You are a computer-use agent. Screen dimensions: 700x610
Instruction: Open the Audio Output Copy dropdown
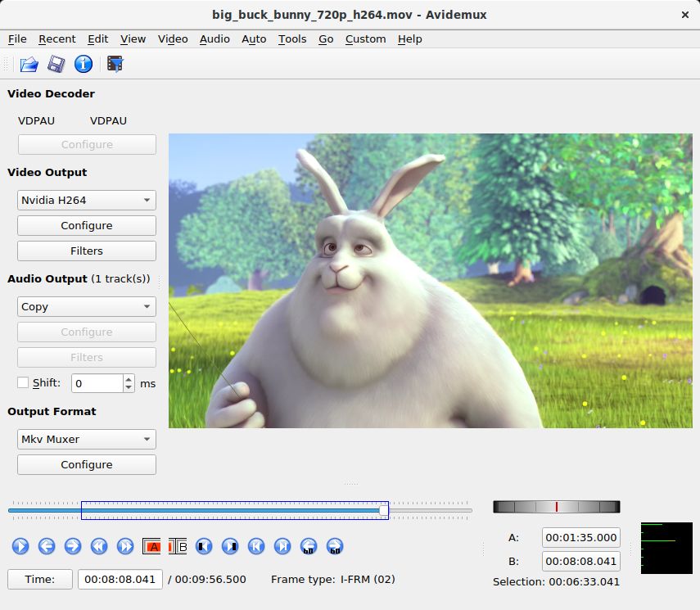[86, 306]
